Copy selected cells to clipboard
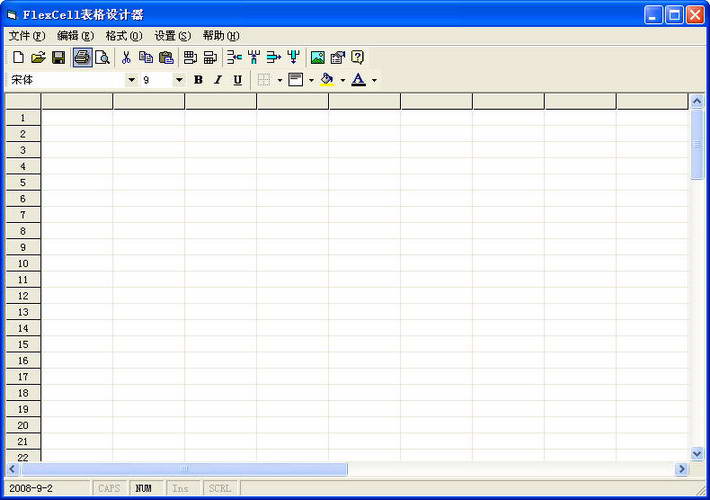 (146, 58)
